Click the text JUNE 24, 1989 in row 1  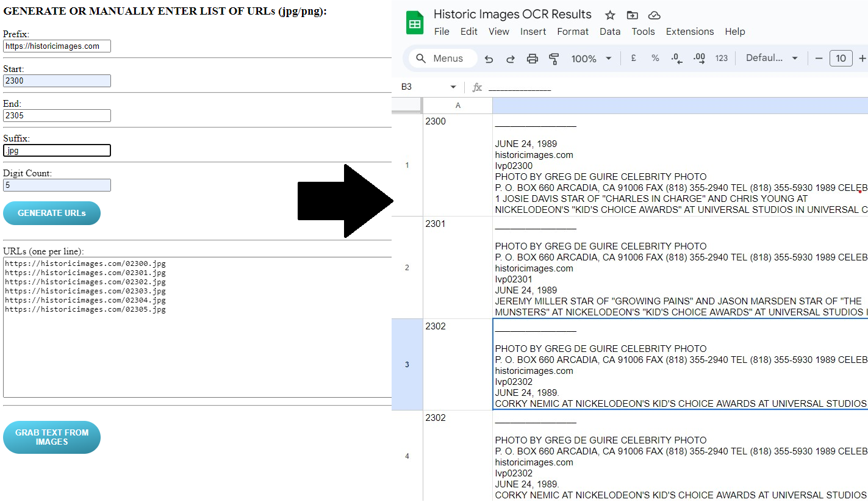tap(526, 144)
